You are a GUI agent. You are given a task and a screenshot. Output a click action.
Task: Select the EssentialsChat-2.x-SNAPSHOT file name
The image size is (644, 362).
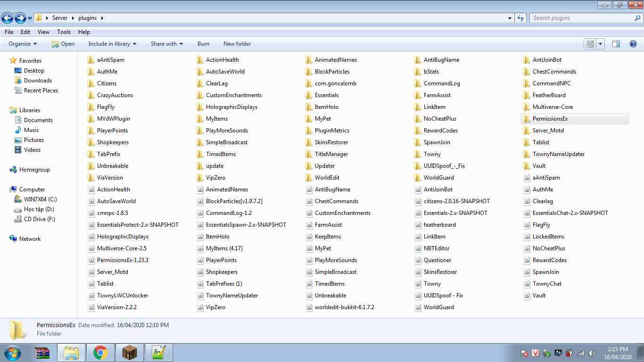pyautogui.click(x=570, y=213)
